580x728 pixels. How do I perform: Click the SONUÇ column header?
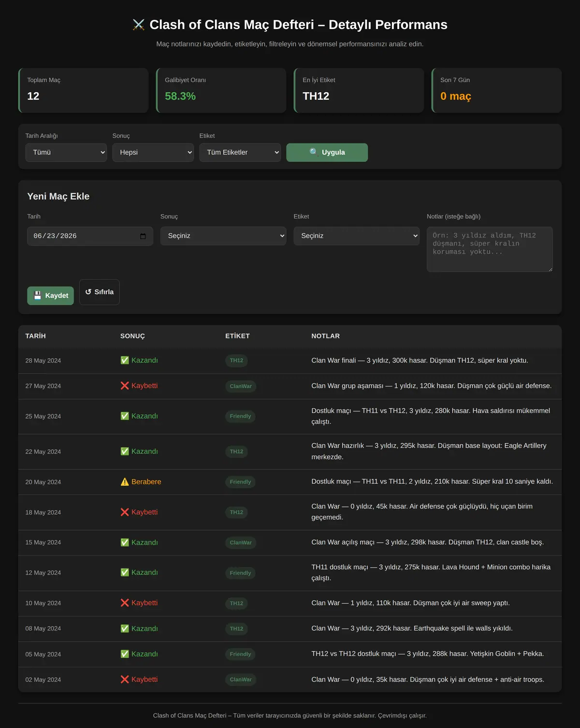132,336
